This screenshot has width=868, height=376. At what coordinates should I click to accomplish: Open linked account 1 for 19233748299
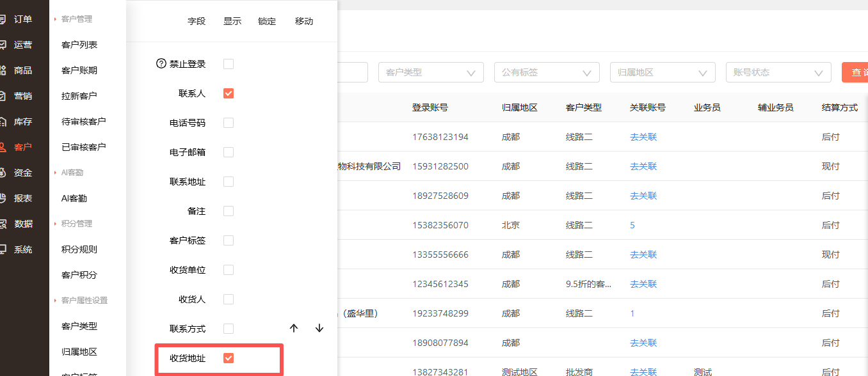tap(632, 313)
